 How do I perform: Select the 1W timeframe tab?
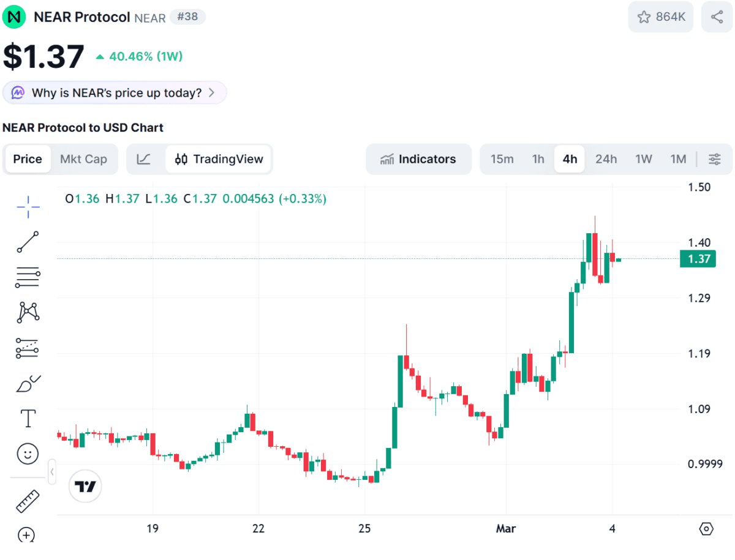tap(643, 159)
